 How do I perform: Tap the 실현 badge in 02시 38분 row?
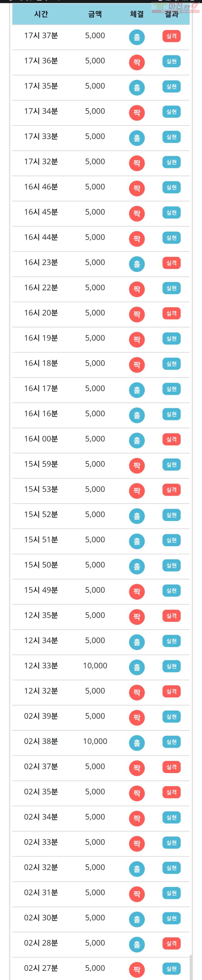pos(171,741)
